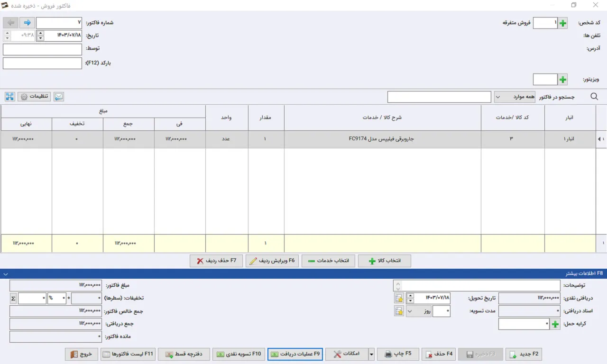The width and height of the screenshot is (607, 364).
Task: Open calendar picker beside تاریخ تحویل
Action: point(399,298)
